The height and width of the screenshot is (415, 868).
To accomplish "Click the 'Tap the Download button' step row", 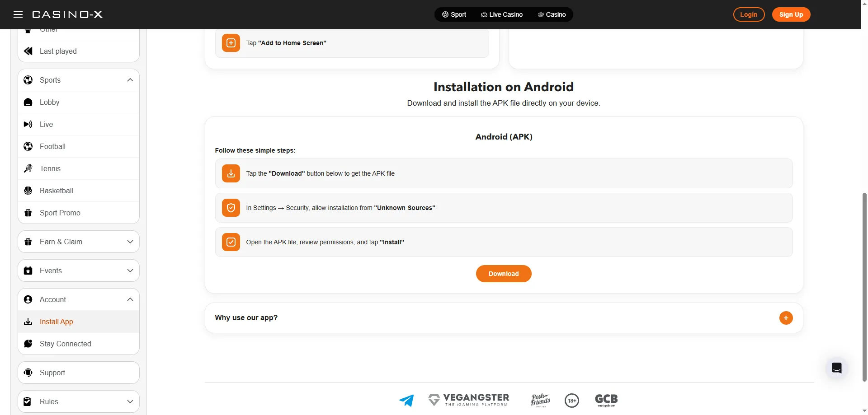I will [504, 173].
